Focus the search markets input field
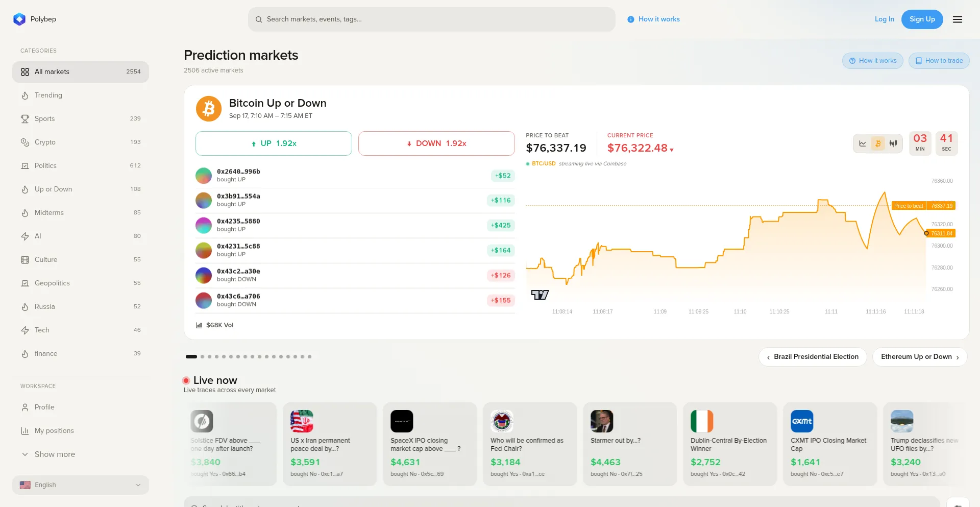 click(x=432, y=19)
